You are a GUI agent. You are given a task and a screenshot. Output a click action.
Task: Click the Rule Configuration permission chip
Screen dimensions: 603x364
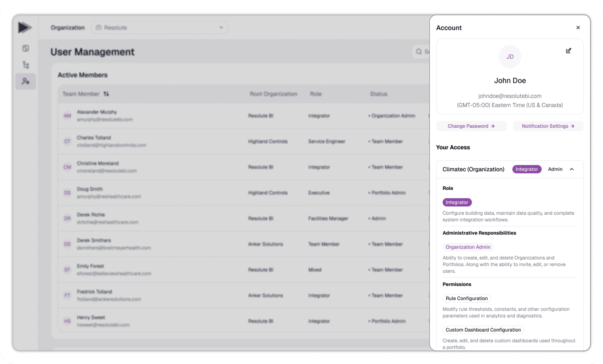point(466,298)
